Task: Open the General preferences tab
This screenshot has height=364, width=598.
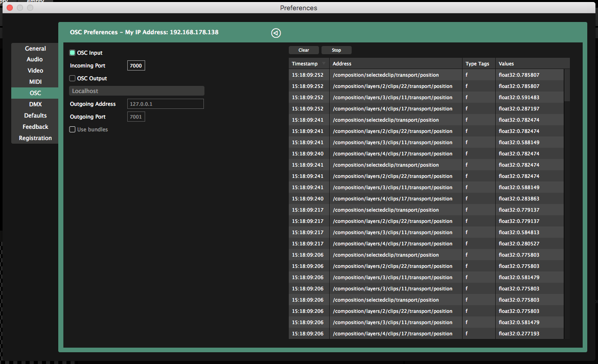Action: (35, 49)
